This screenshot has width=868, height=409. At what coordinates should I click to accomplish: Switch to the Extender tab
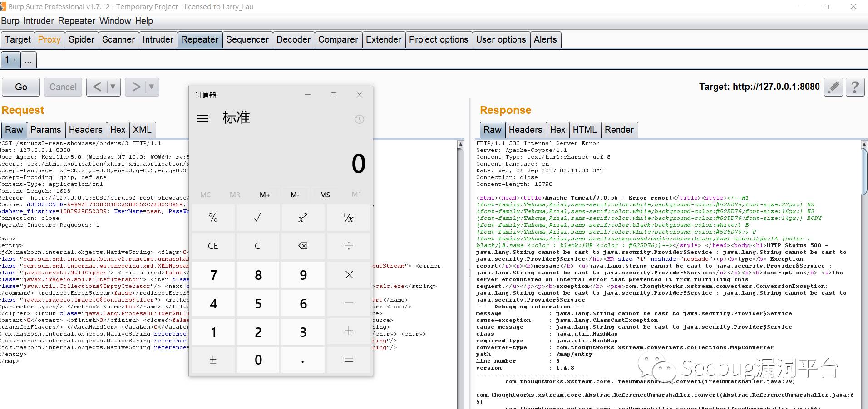click(x=384, y=39)
